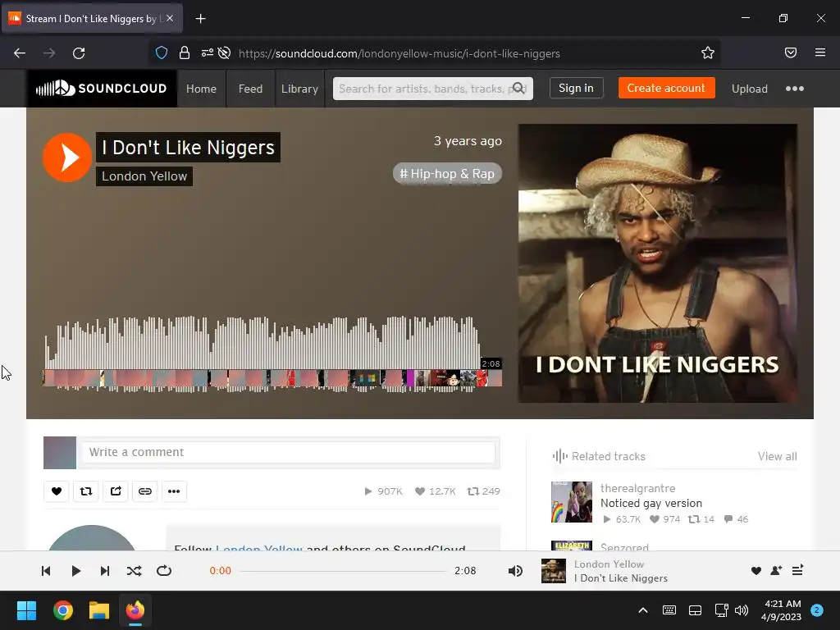
Task: Click the Firefox icon in the taskbar
Action: click(x=135, y=610)
